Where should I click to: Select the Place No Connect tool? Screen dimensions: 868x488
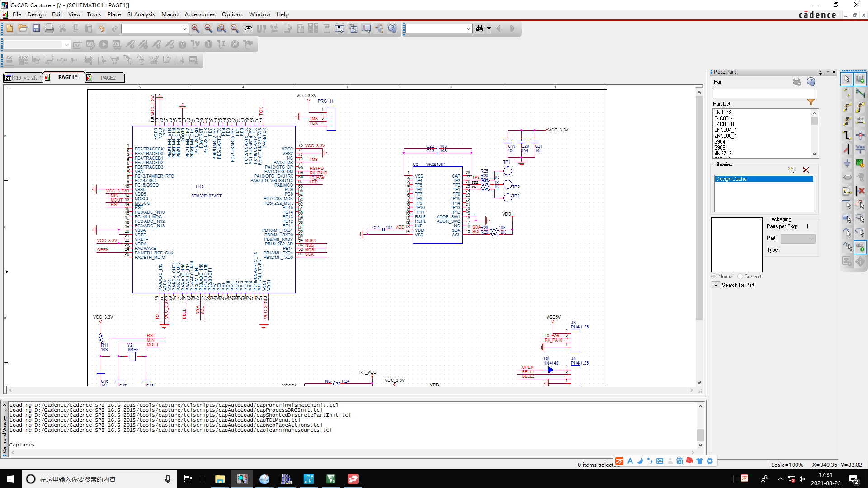coord(860,191)
